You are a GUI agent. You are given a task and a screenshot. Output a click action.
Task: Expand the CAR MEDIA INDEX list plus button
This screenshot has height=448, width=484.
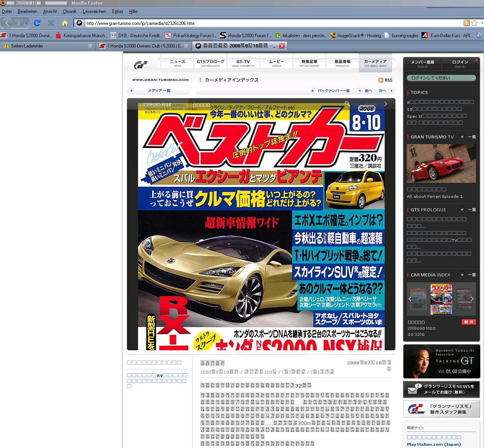(x=462, y=275)
